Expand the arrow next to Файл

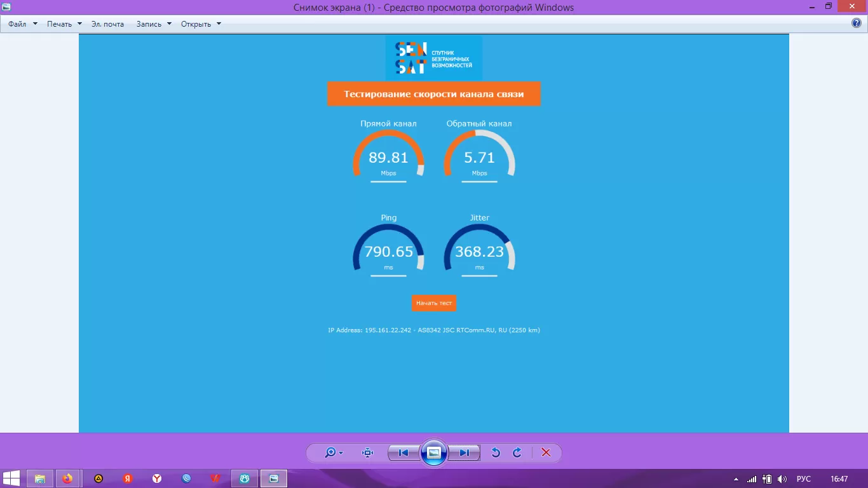[35, 24]
